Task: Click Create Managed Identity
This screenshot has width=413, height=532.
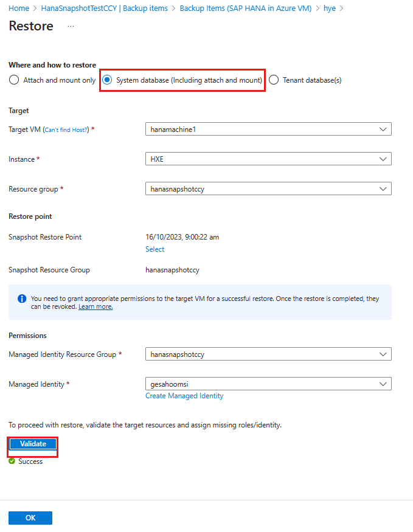Action: pos(184,395)
